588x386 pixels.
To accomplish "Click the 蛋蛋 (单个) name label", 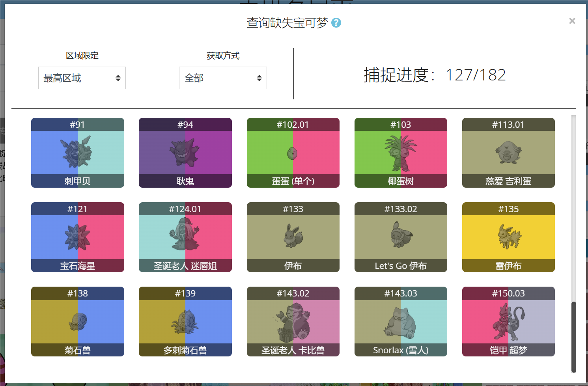I will point(293,181).
